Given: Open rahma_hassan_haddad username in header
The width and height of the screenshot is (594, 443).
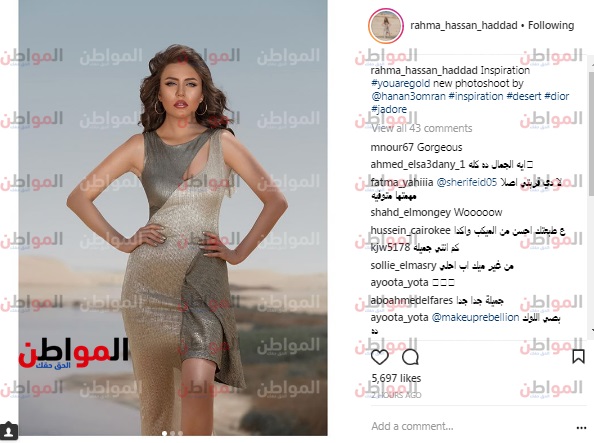Looking at the screenshot, I should click(x=463, y=25).
